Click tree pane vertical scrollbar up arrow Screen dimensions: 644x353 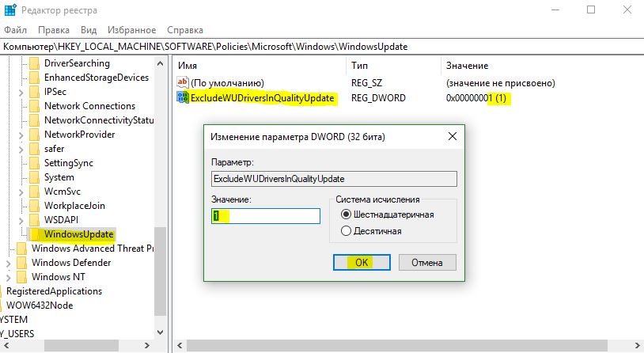point(160,63)
